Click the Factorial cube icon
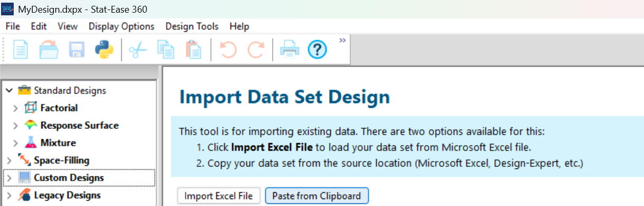This screenshot has width=644, height=206. click(x=31, y=108)
